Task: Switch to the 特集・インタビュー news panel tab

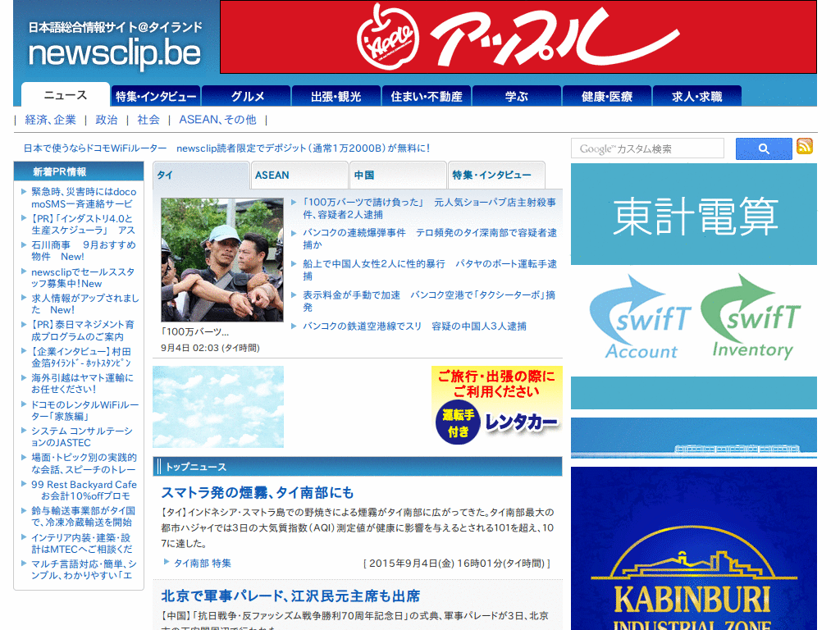Action: (496, 176)
